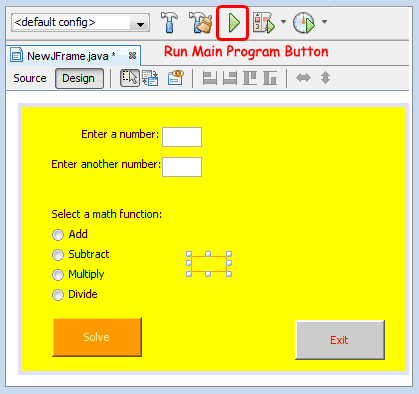Expand the Debug Project arrow dropdown

pos(283,22)
